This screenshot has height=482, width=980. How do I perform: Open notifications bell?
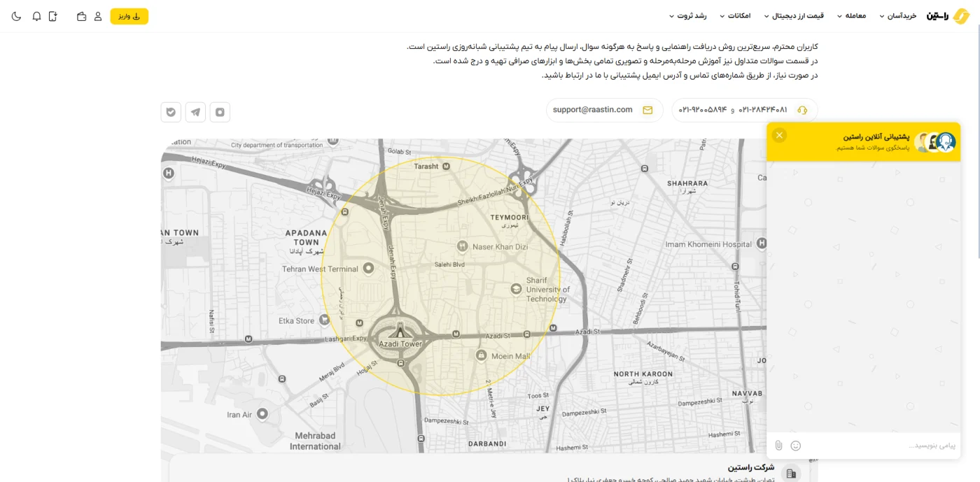[x=36, y=16]
